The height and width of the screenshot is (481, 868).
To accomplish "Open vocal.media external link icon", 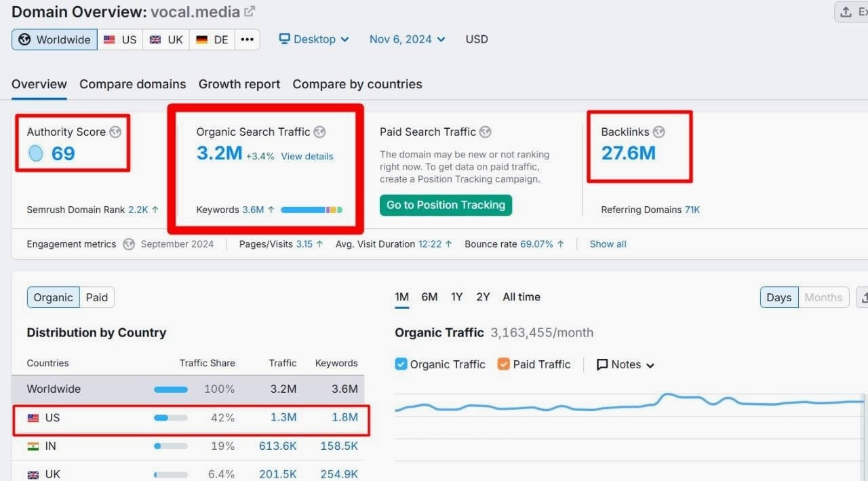I will coord(250,12).
